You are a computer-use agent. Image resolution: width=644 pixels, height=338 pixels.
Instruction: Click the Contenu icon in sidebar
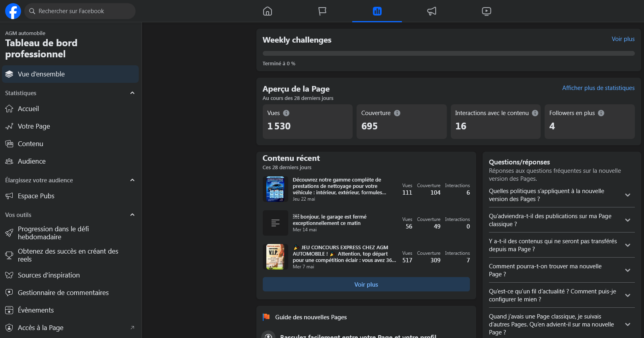9,144
